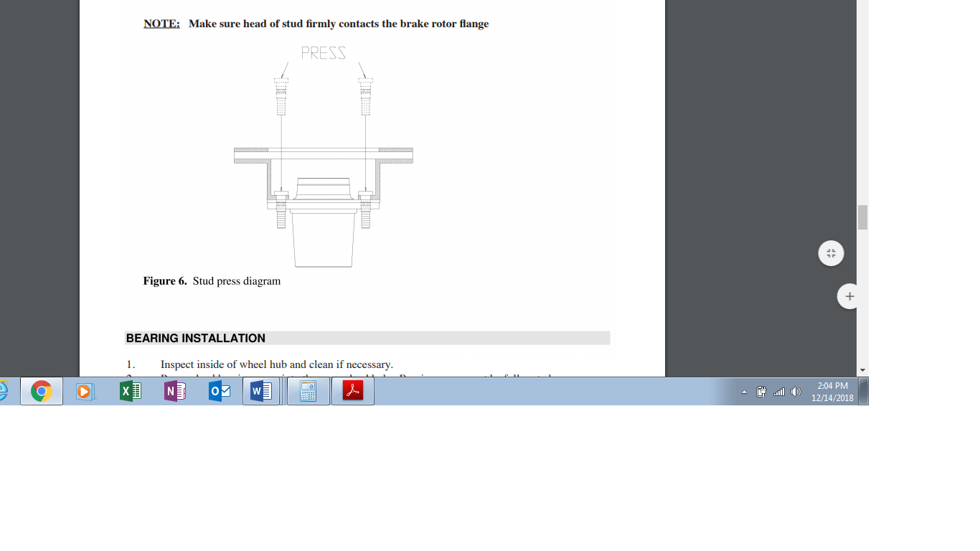The height and width of the screenshot is (551, 980).
Task: Click the fit-to-page button in PDF viewer
Action: [831, 253]
